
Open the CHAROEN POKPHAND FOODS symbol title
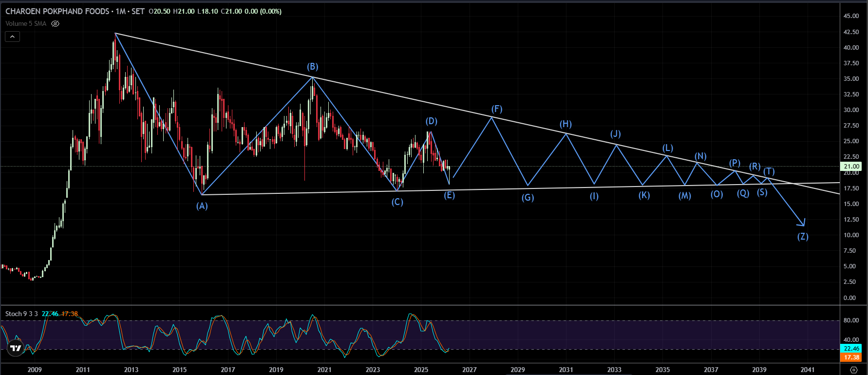[57, 11]
